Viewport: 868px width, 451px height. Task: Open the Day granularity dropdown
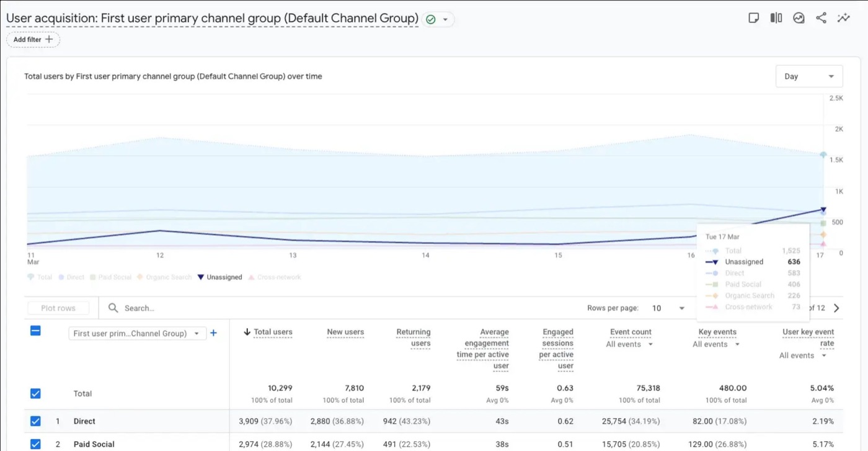pyautogui.click(x=809, y=76)
